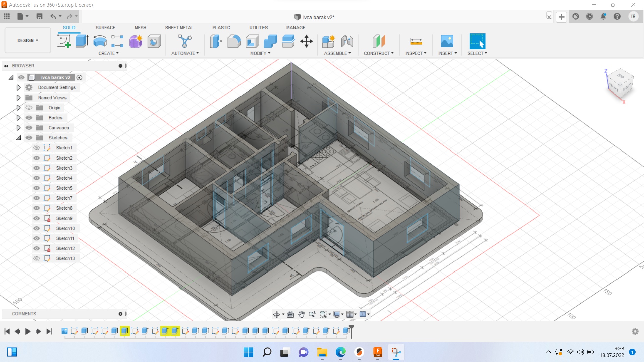
Task: Hide Sketch5 using its eye icon
Action: tap(37, 188)
